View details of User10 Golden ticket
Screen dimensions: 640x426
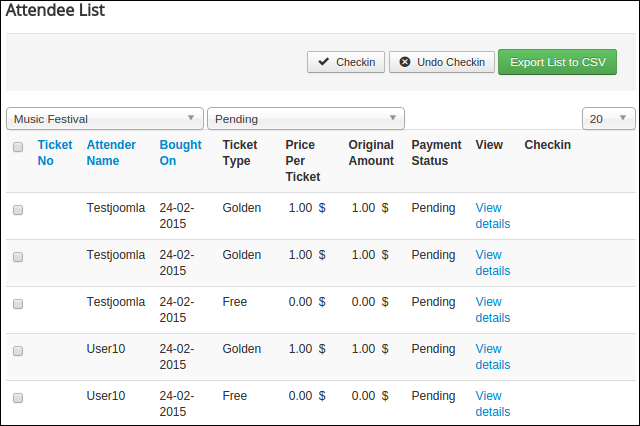[492, 357]
